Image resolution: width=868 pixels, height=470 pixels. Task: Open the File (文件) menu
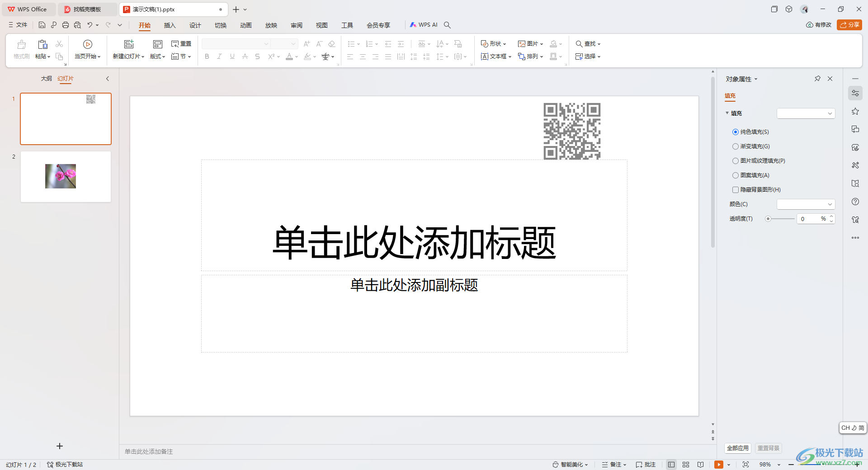(x=18, y=25)
